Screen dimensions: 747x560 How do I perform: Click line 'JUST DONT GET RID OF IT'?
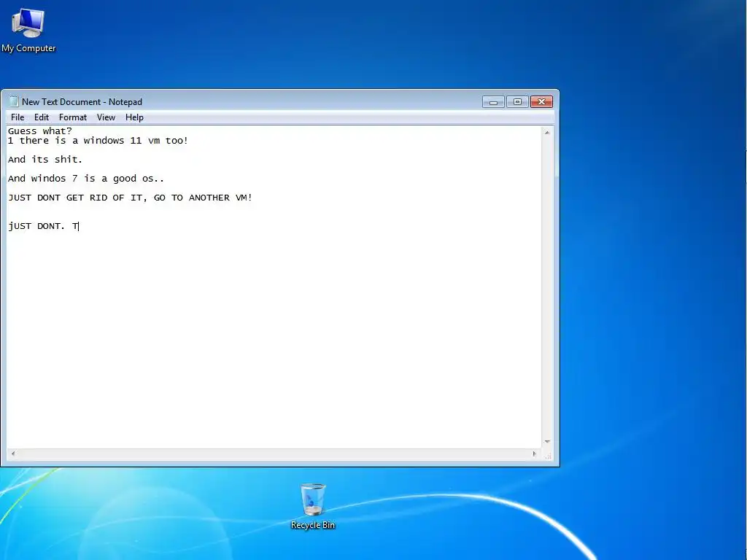(130, 198)
